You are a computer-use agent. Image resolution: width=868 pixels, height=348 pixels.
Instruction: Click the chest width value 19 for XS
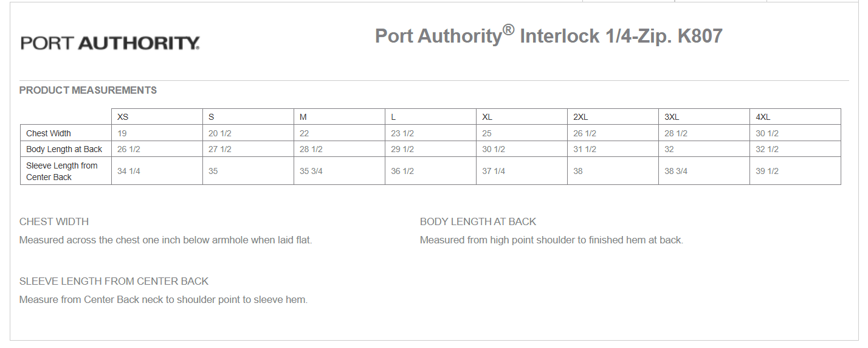pos(122,133)
